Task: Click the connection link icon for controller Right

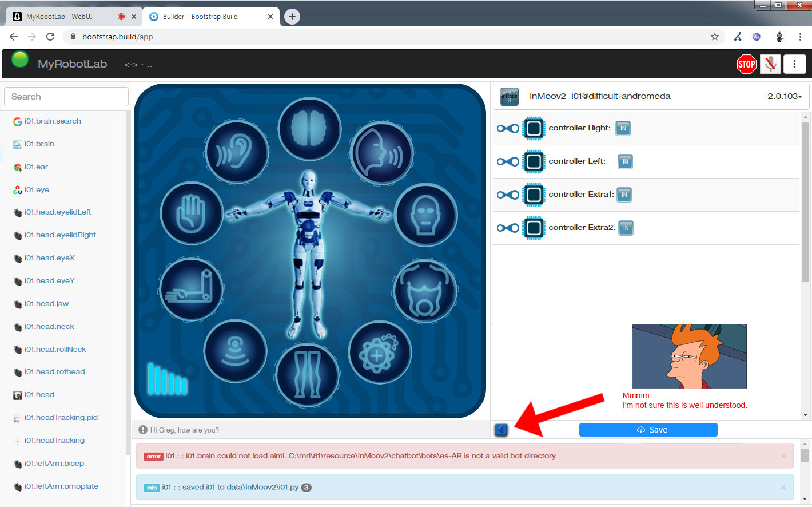Action: (508, 128)
